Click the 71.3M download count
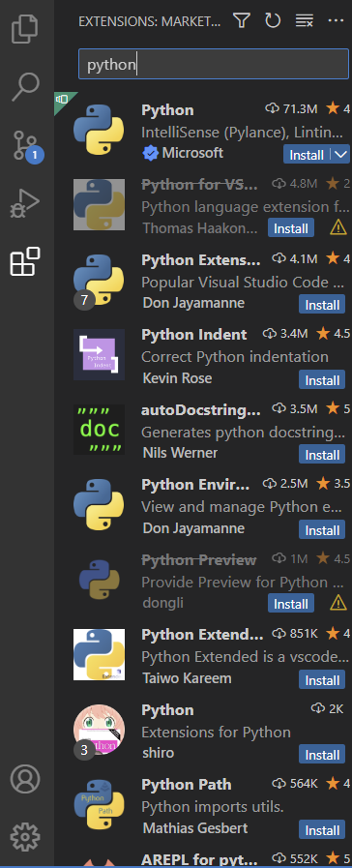352x868 pixels. pyautogui.click(x=292, y=109)
